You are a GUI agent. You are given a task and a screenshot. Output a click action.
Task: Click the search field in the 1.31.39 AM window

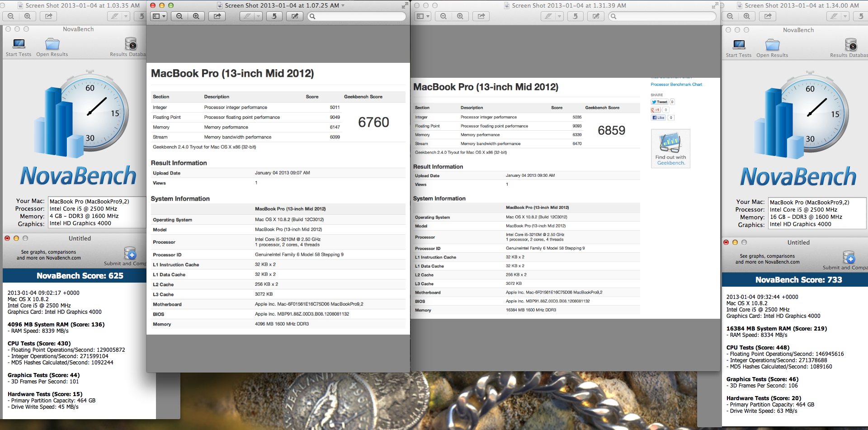coord(662,16)
